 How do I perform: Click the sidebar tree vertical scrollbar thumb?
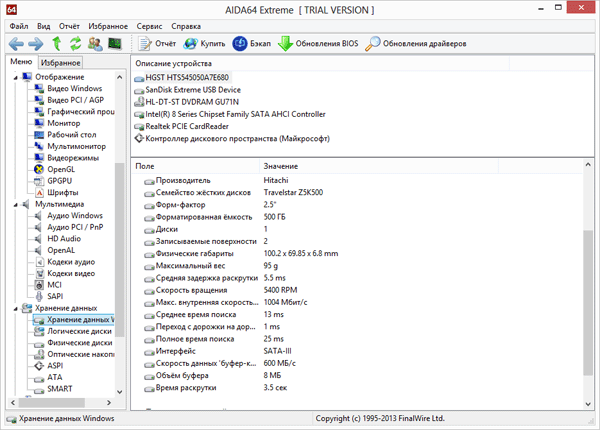tap(120, 249)
